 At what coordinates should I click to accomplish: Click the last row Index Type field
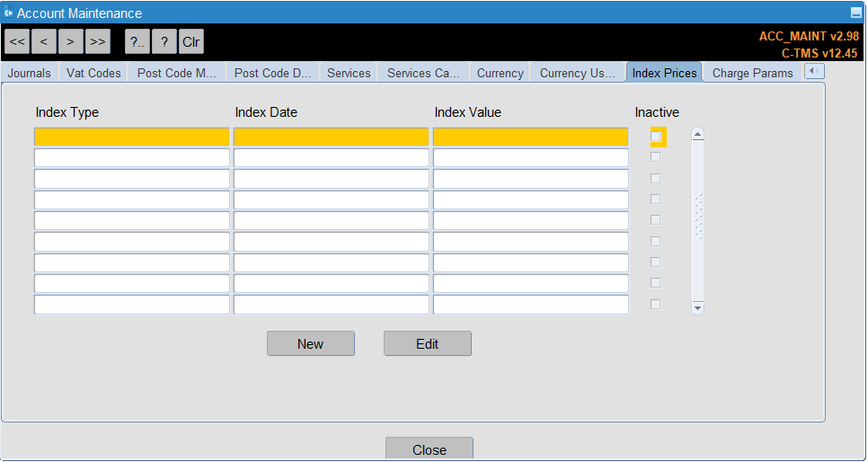[x=132, y=305]
